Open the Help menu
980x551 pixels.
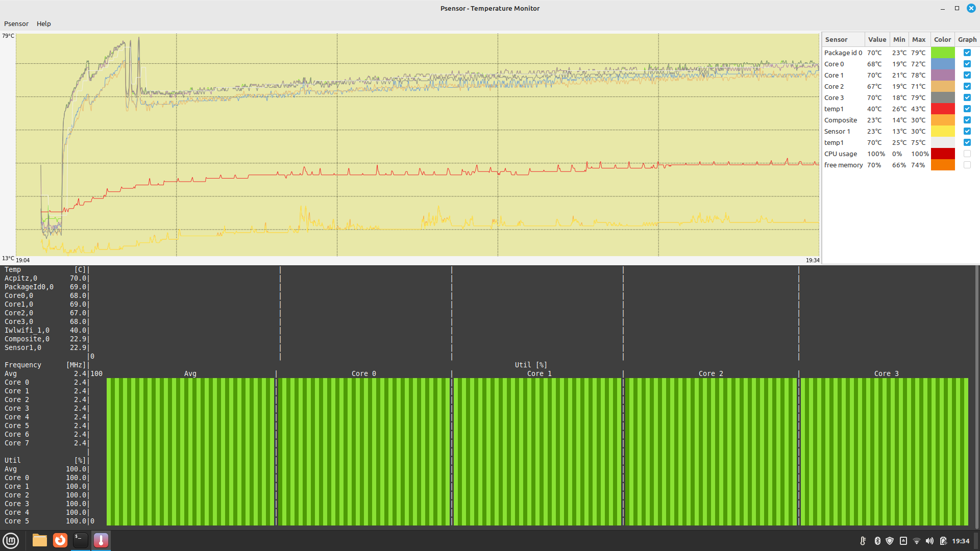click(x=43, y=23)
